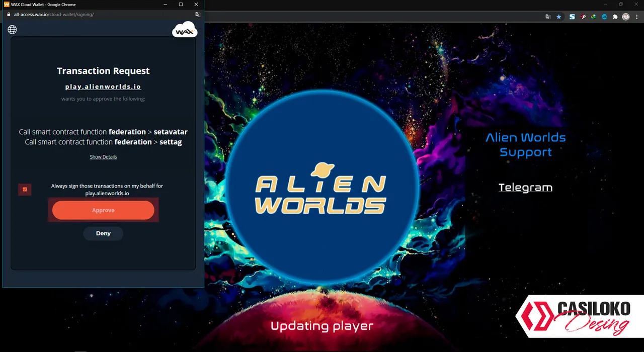Click the Chrome profile avatar
The height and width of the screenshot is (352, 644).
point(626,17)
